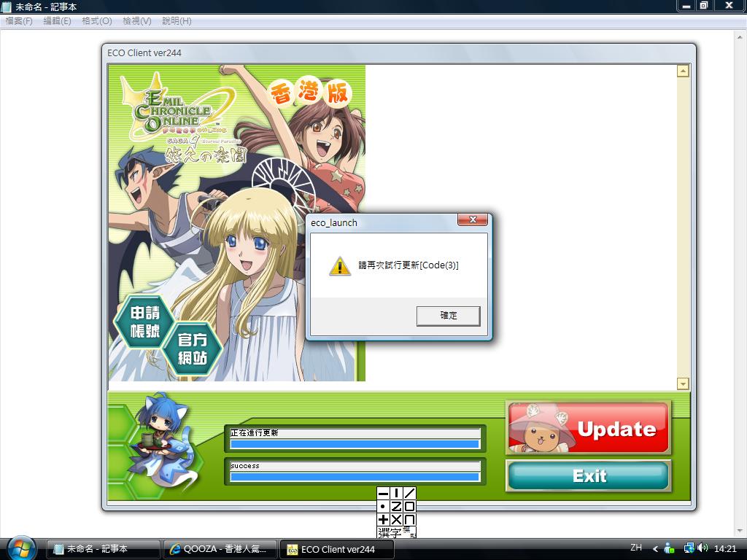The width and height of the screenshot is (747, 560).
Task: Open the 格式(O) menu in Notepad
Action: (x=97, y=21)
